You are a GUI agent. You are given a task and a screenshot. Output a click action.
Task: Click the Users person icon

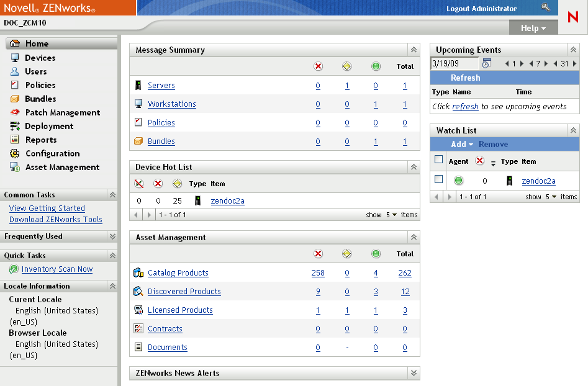tap(15, 71)
